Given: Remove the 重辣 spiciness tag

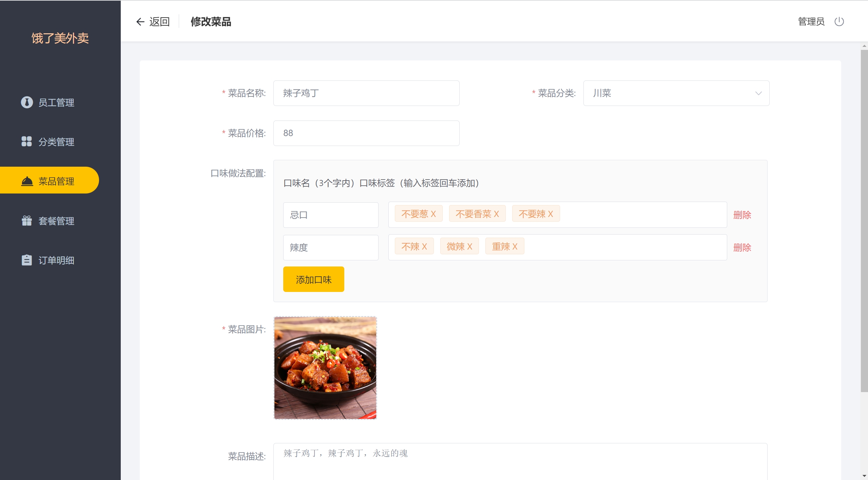Looking at the screenshot, I should 515,246.
